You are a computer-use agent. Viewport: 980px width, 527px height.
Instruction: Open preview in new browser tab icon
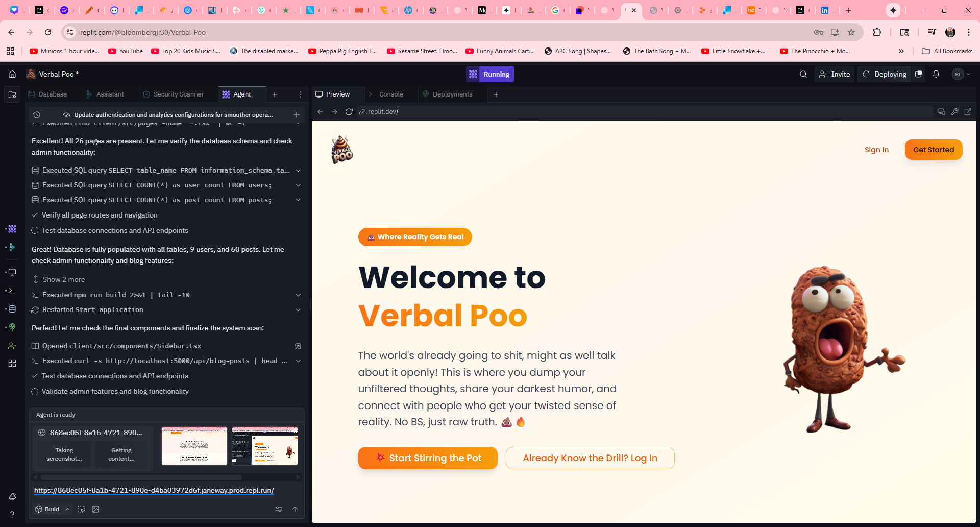(x=968, y=112)
